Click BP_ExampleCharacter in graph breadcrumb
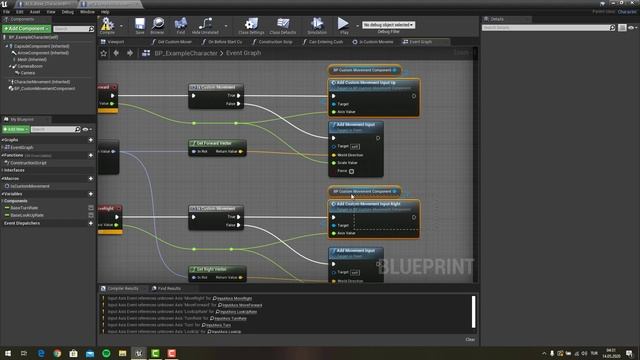The image size is (640, 360). (x=186, y=53)
